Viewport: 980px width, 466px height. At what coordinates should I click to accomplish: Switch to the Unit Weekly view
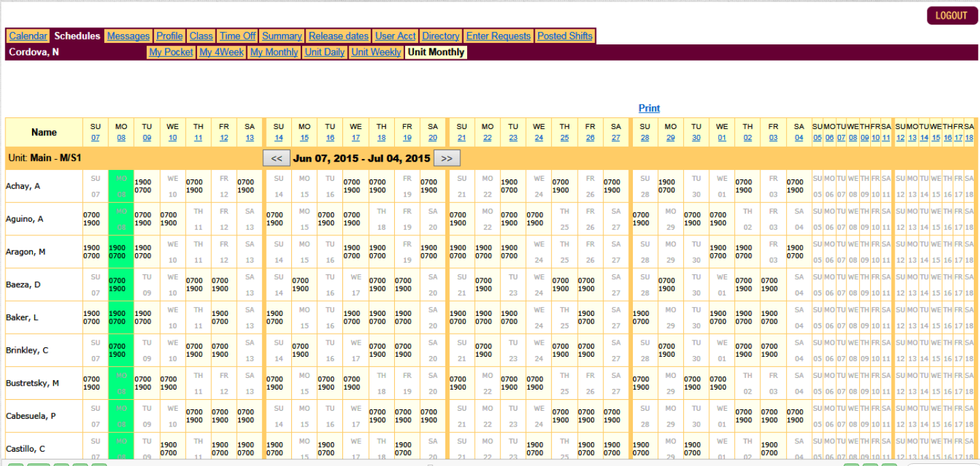click(376, 52)
